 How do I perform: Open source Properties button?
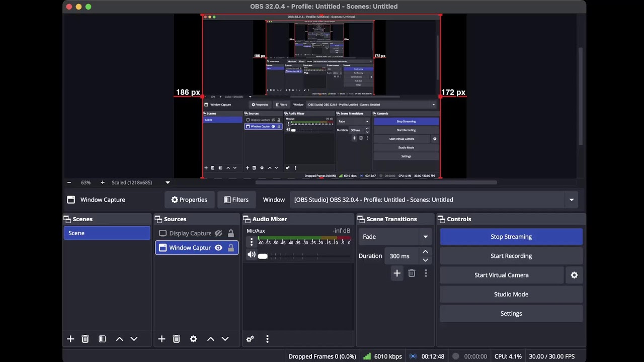click(x=189, y=200)
